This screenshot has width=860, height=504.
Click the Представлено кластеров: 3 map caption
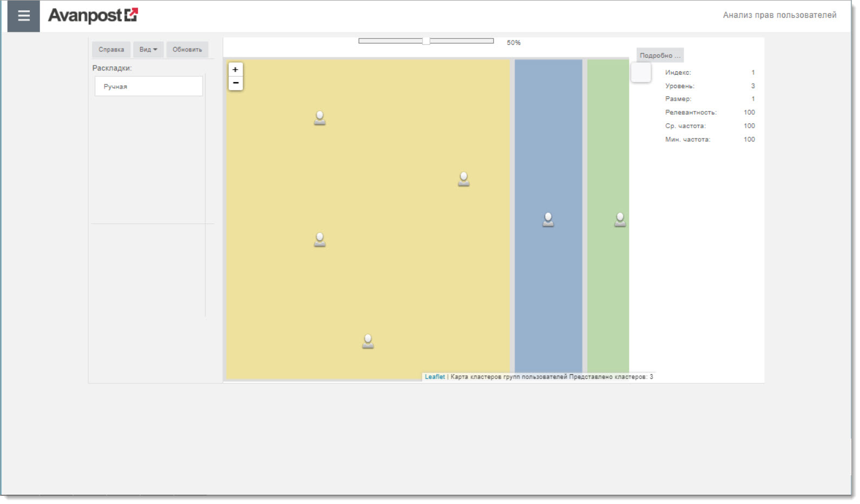611,377
